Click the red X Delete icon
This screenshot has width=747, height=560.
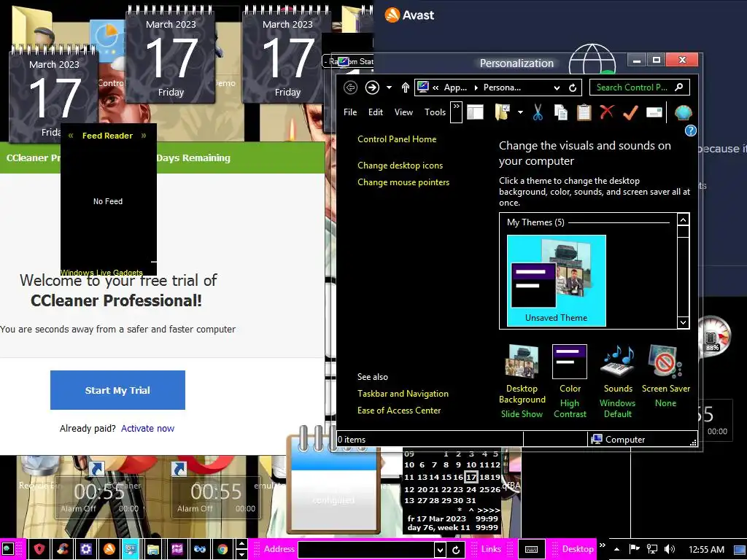[607, 112]
